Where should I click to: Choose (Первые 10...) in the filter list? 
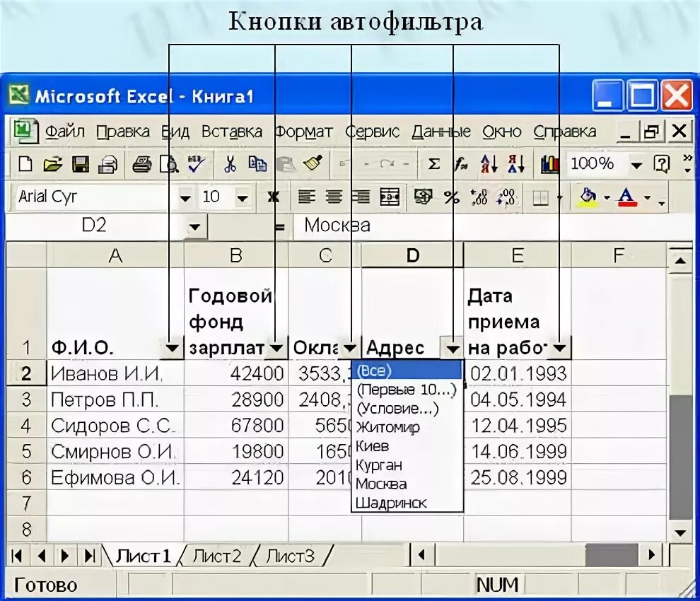(407, 390)
